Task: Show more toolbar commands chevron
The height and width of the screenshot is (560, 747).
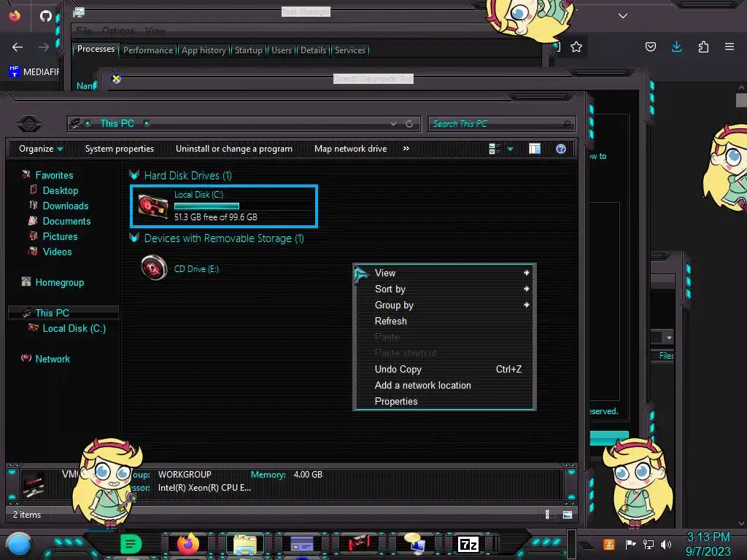Action: (406, 149)
